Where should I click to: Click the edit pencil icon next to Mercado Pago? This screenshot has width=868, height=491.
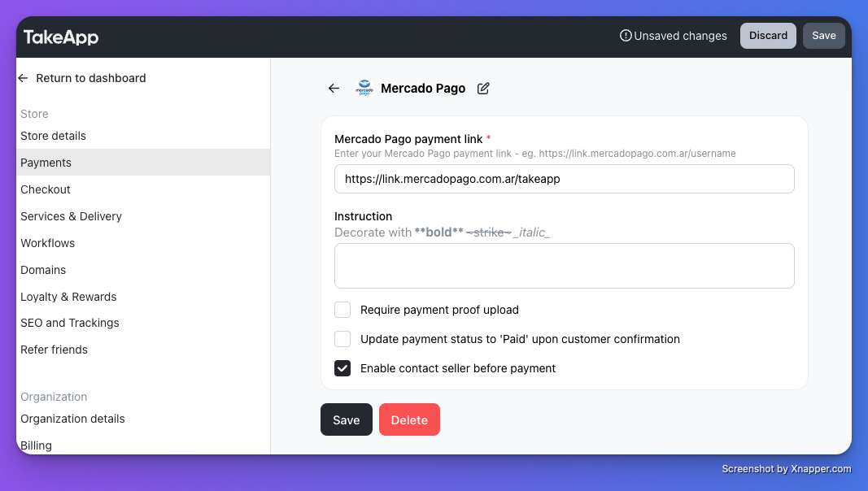click(x=483, y=89)
